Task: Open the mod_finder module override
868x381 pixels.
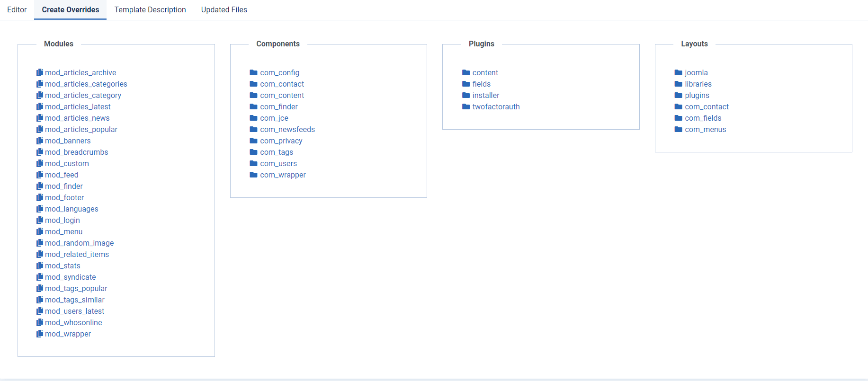Action: click(x=64, y=186)
